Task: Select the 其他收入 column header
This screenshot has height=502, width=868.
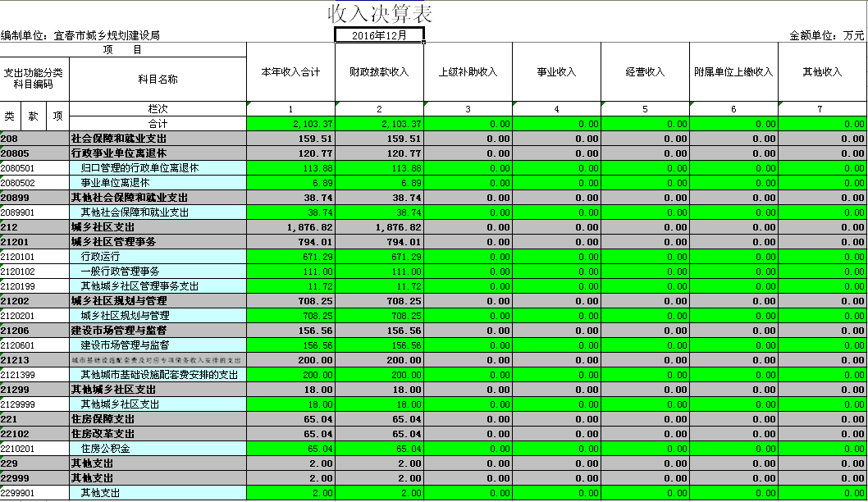Action: (x=822, y=72)
